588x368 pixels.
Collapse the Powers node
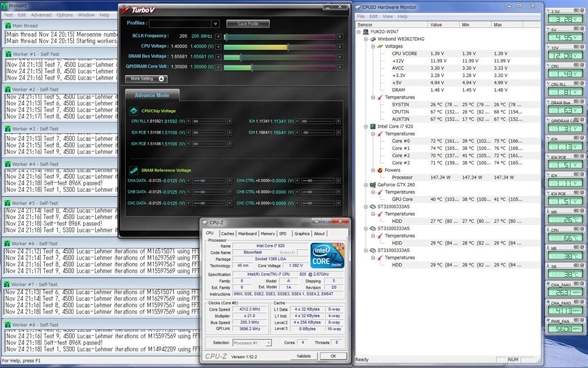[x=373, y=170]
